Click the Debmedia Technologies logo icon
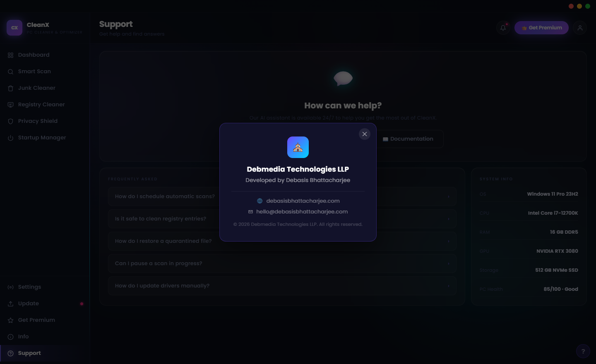 298,147
